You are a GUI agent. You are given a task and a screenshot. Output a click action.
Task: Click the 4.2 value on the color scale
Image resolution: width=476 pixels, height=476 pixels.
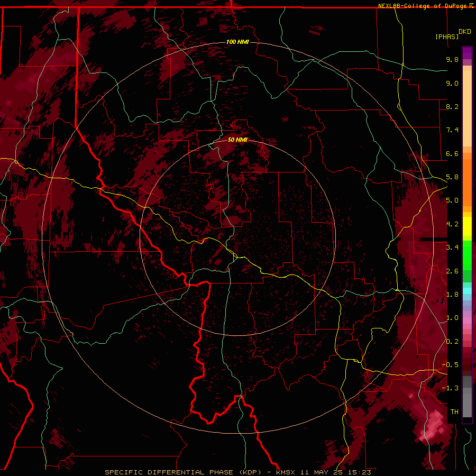click(452, 224)
